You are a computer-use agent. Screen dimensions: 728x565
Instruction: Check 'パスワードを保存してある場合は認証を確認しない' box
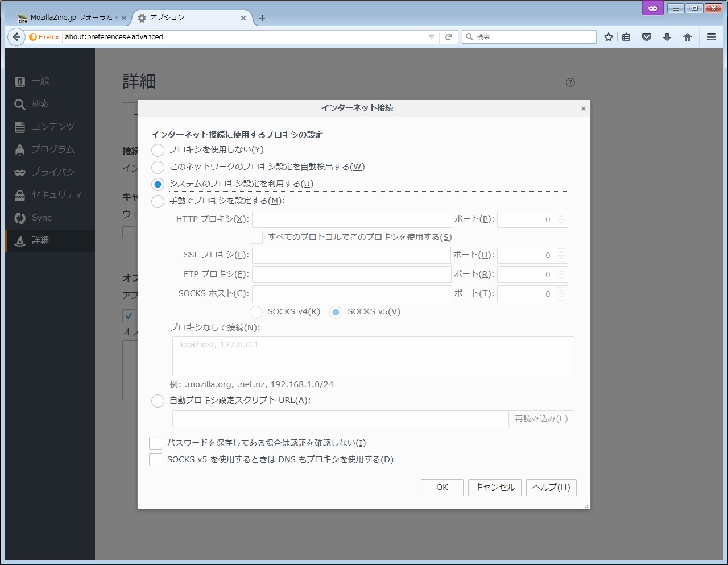tap(156, 443)
